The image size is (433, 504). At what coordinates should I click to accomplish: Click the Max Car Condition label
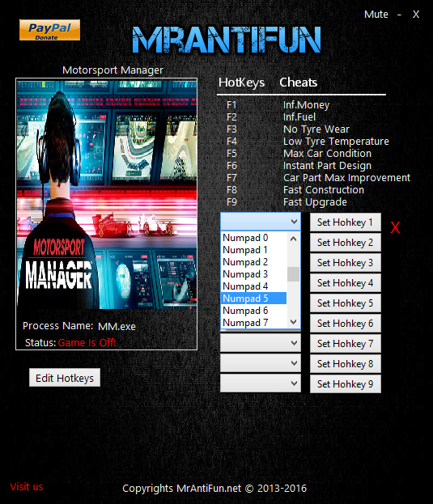click(x=327, y=154)
